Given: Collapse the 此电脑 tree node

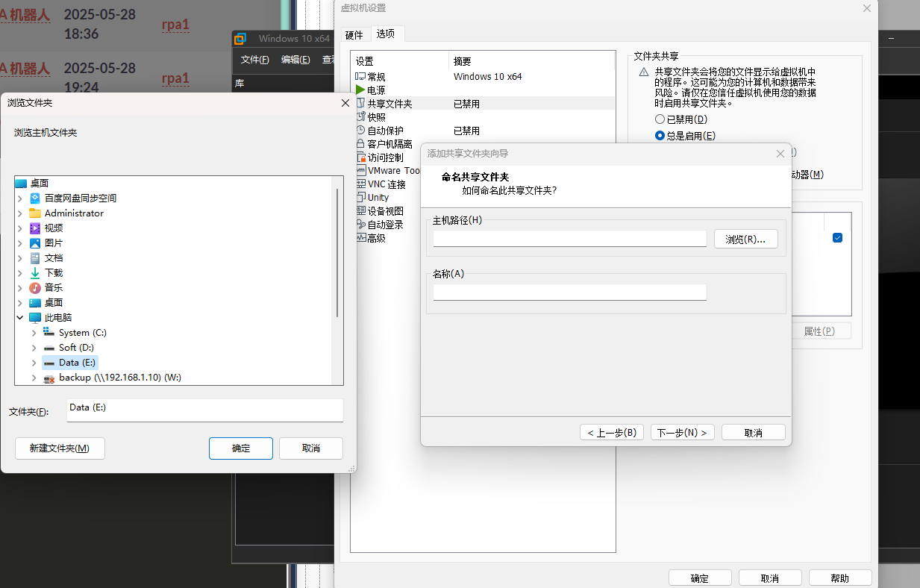Looking at the screenshot, I should (21, 317).
